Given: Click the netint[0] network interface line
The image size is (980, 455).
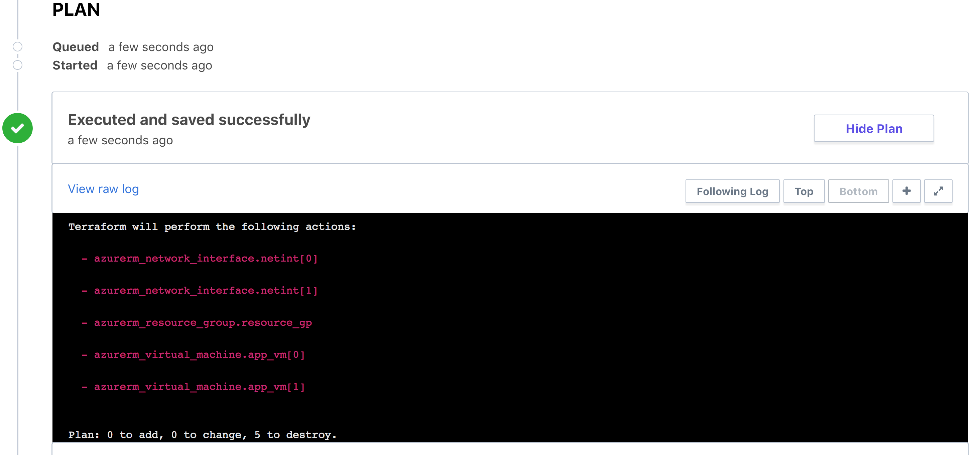Looking at the screenshot, I should (x=206, y=259).
